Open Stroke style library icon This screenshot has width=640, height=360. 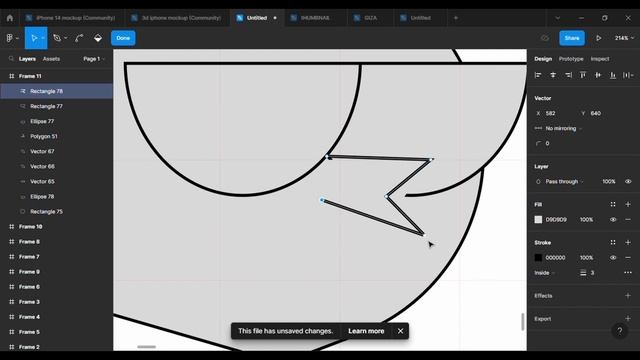613,242
